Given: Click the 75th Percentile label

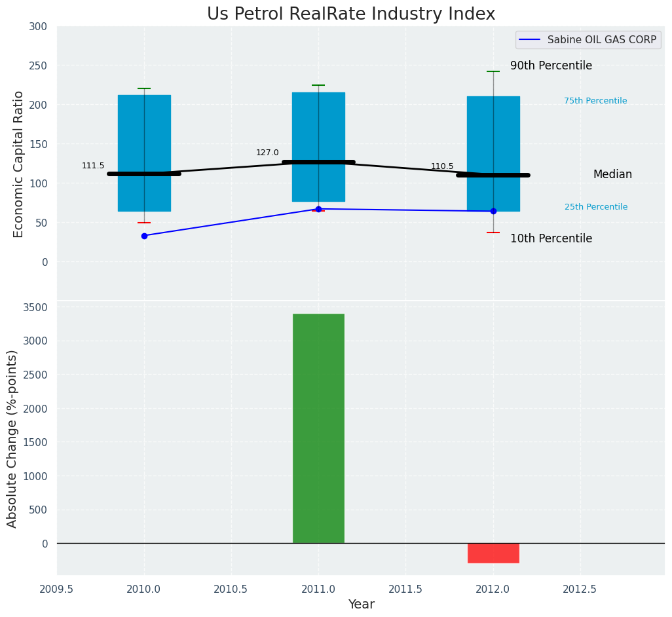Looking at the screenshot, I should 595,101.
